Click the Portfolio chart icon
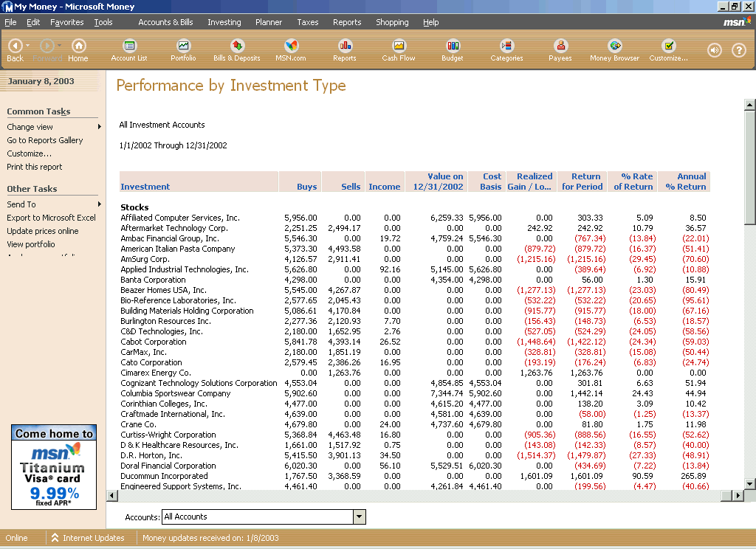The height and width of the screenshot is (549, 756). (x=183, y=46)
